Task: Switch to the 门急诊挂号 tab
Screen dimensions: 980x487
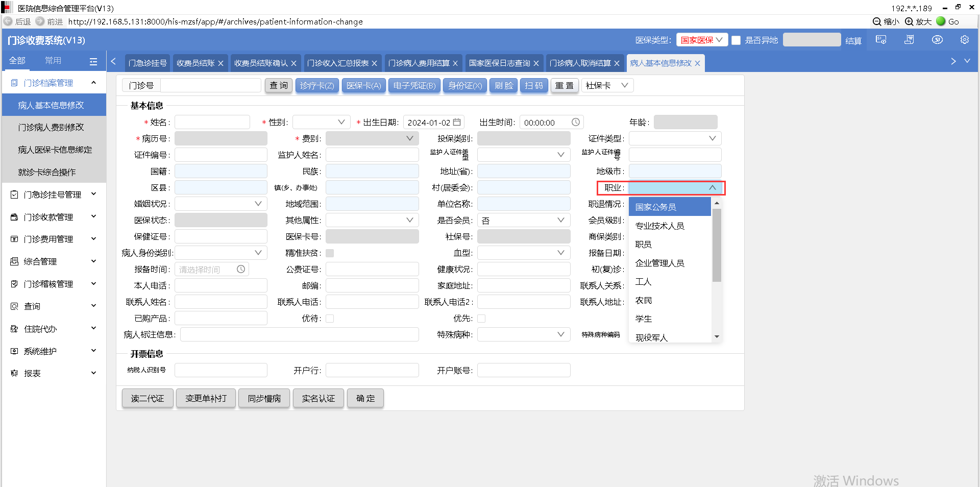Action: 148,63
